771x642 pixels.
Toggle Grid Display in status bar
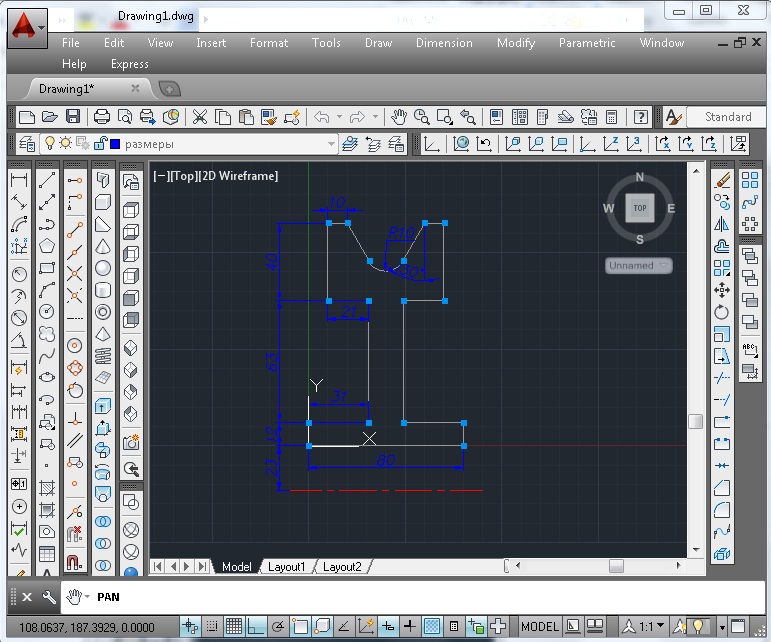pos(234,626)
